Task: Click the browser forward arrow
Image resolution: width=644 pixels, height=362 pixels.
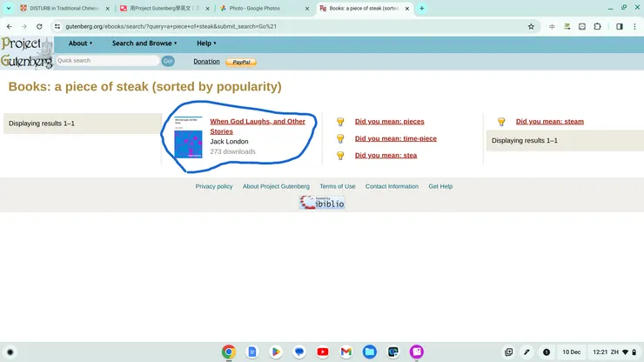Action: tap(24, 26)
